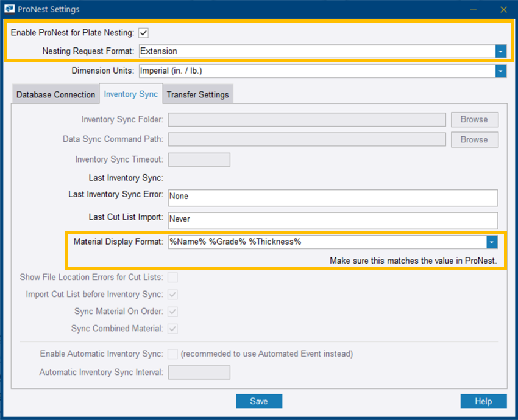Toggle Sync Material On Order checkbox
The width and height of the screenshot is (518, 420).
point(172,312)
